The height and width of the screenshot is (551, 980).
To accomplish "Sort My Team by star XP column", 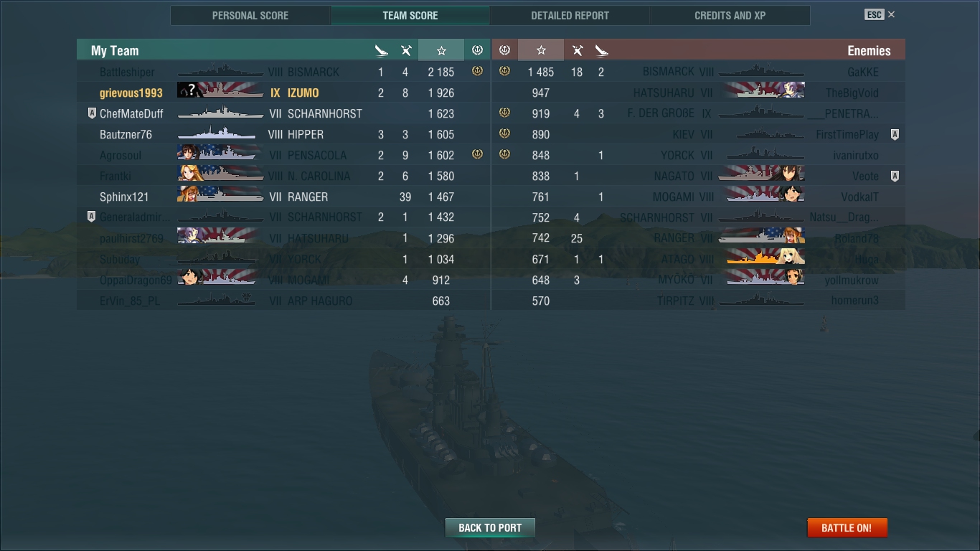I will 441,50.
